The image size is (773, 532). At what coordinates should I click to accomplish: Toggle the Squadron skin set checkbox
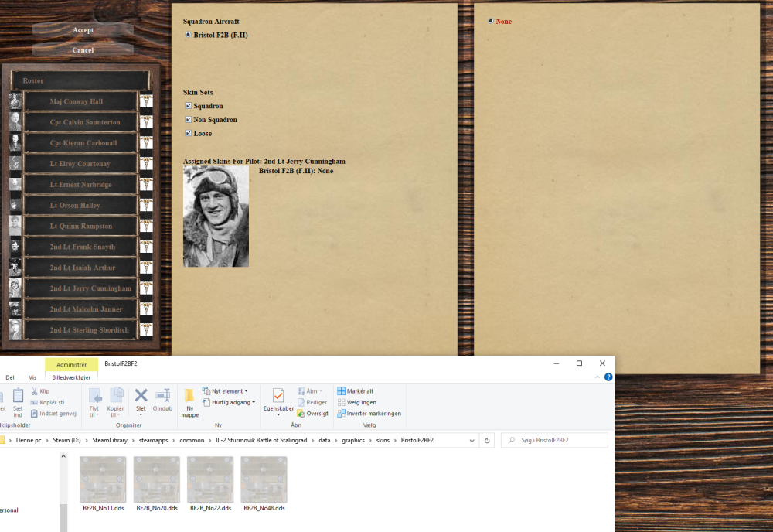point(188,106)
